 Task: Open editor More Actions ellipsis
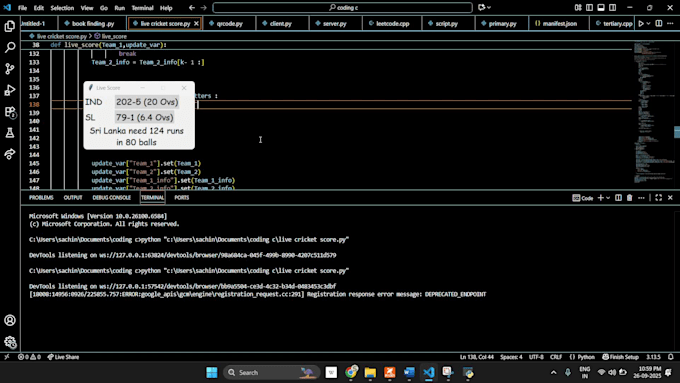[670, 23]
